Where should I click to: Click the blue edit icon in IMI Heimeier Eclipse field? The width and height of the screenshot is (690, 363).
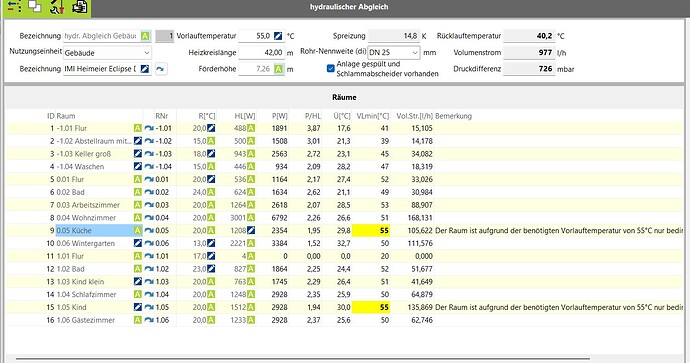[145, 69]
